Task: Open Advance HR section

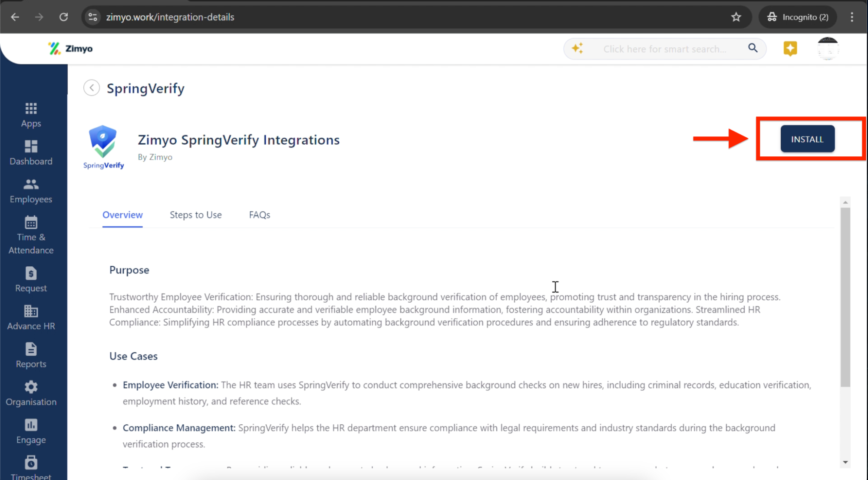Action: click(31, 318)
